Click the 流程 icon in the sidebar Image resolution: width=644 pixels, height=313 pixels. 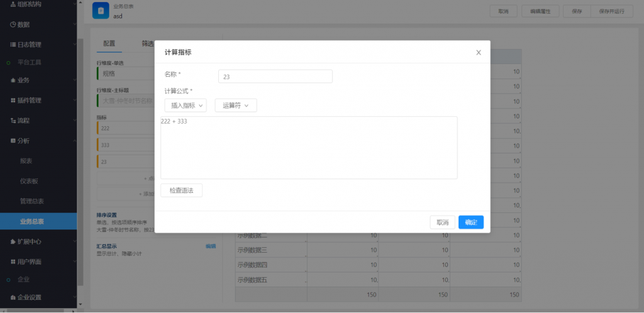click(x=13, y=120)
